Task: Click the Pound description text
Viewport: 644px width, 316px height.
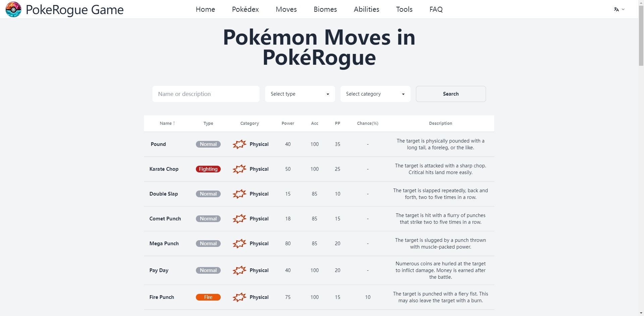Action: coord(440,144)
